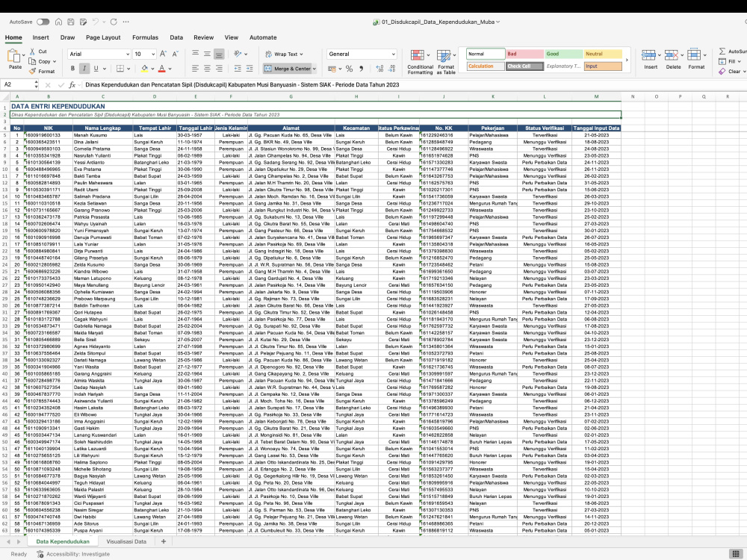Expand the cell styles gallery arrow

click(x=627, y=60)
